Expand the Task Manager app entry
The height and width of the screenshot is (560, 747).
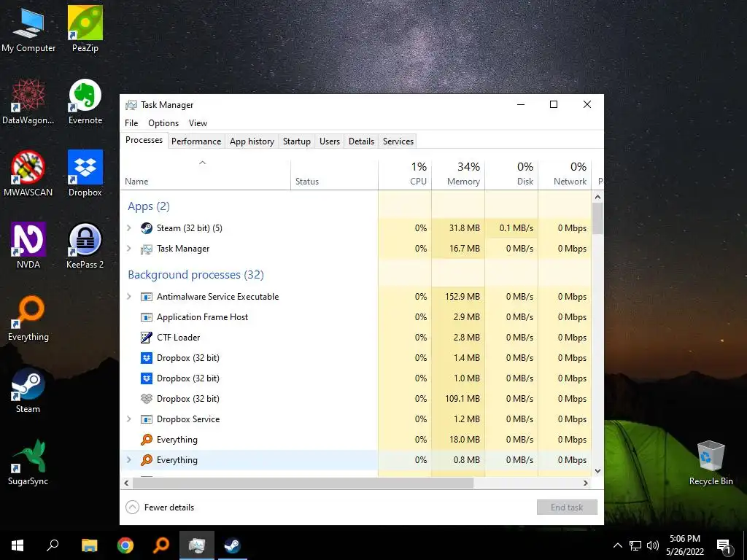(x=128, y=249)
